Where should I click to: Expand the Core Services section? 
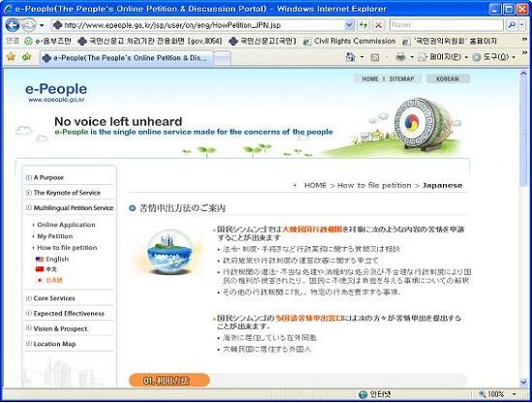51,298
